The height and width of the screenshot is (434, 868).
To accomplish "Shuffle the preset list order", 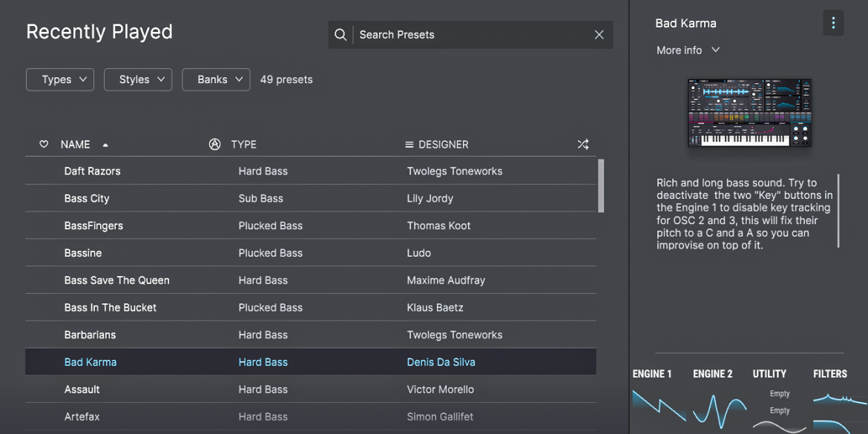I will [x=583, y=145].
